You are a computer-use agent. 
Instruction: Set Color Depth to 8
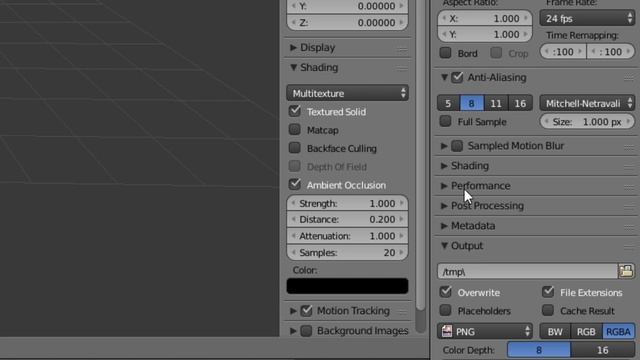point(539,350)
